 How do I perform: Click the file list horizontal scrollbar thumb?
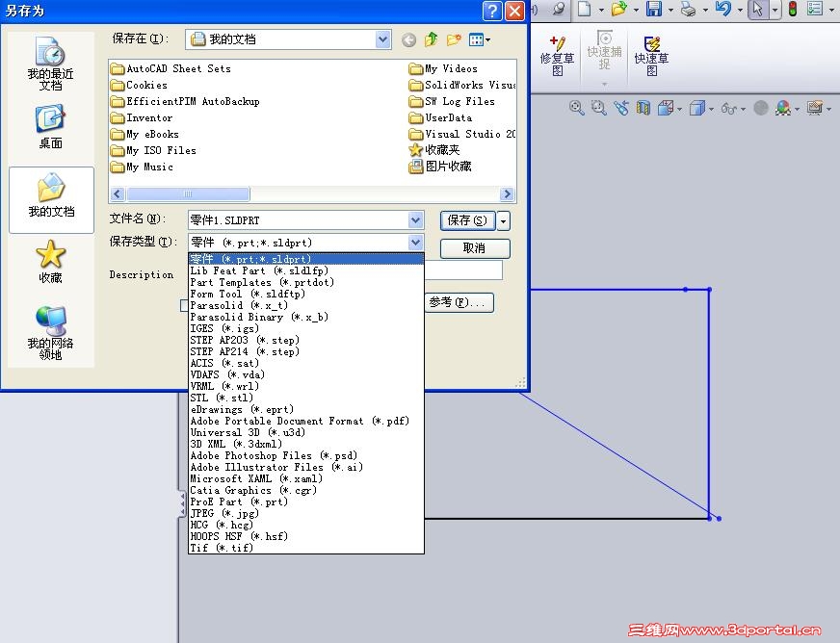tap(188, 193)
